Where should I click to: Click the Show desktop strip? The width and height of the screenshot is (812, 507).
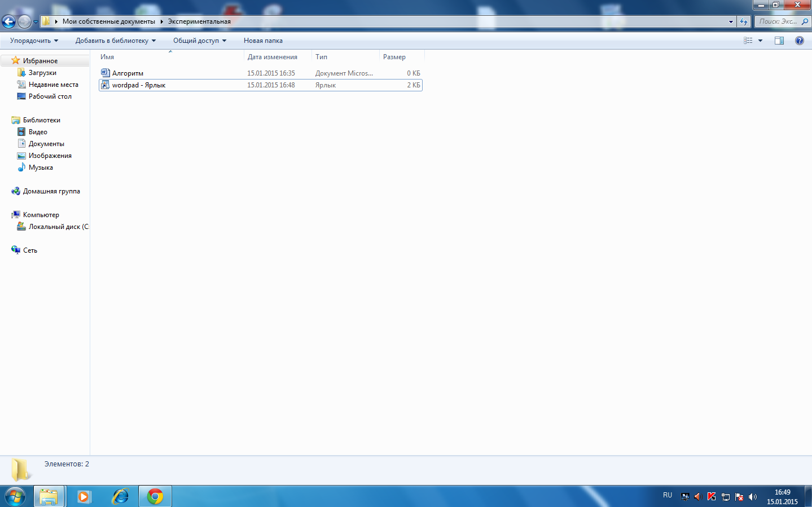pyautogui.click(x=808, y=496)
